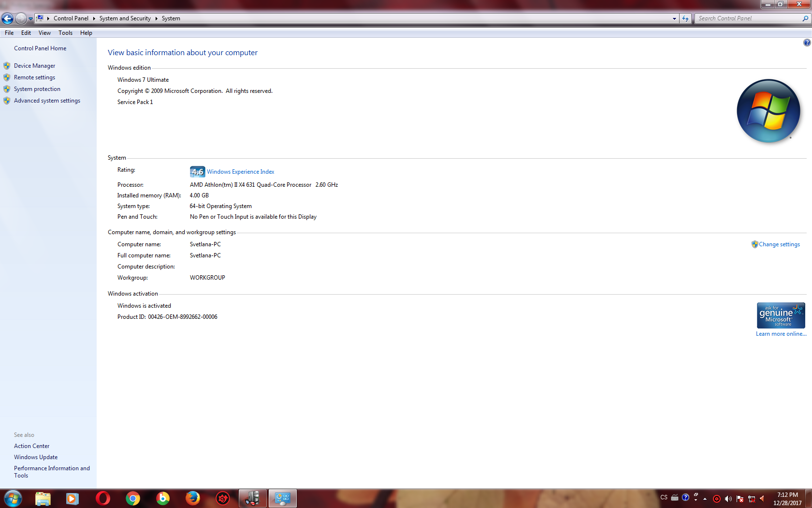Launch the colorful b browser icon in taskbar

pos(163,498)
